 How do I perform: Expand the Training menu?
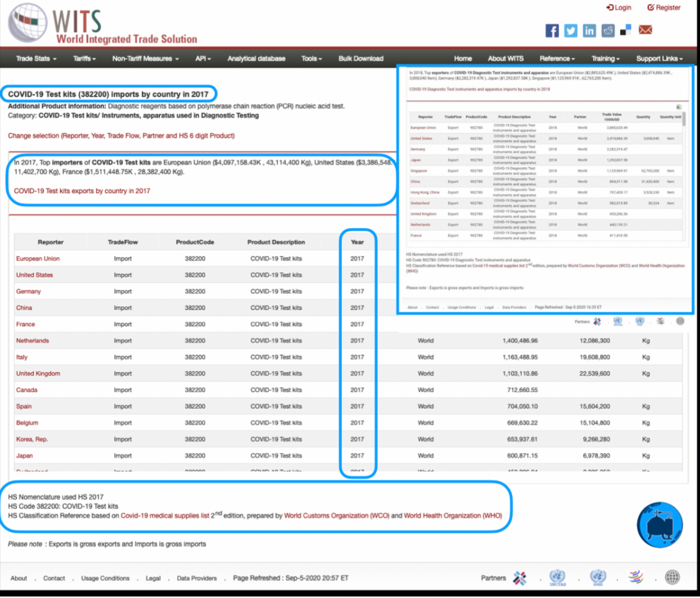[605, 59]
